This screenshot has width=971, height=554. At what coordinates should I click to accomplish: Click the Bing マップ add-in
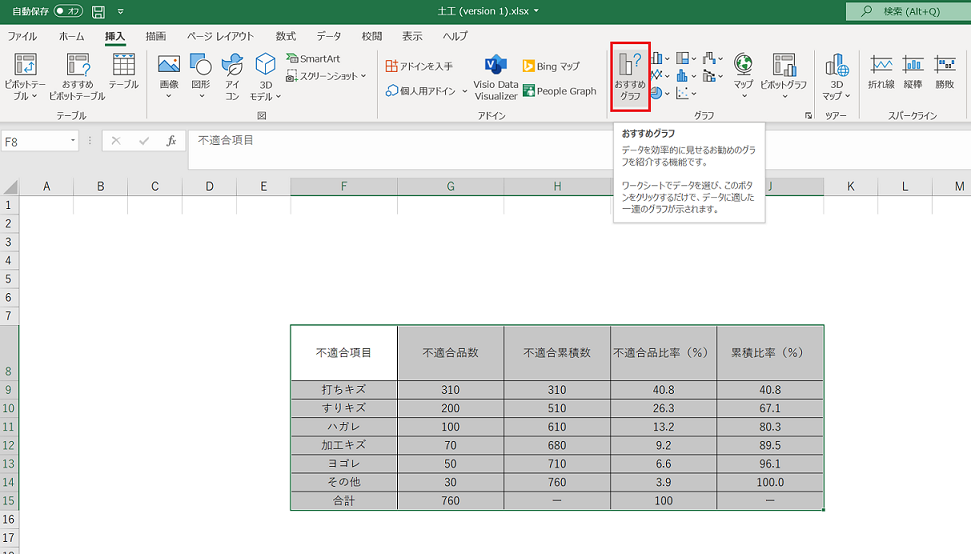click(x=551, y=66)
